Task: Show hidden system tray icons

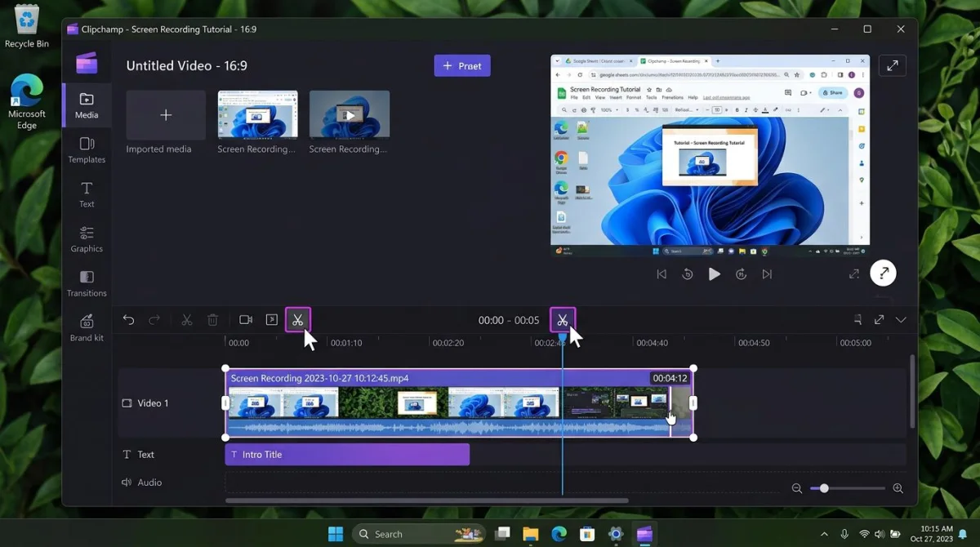Action: (x=824, y=534)
